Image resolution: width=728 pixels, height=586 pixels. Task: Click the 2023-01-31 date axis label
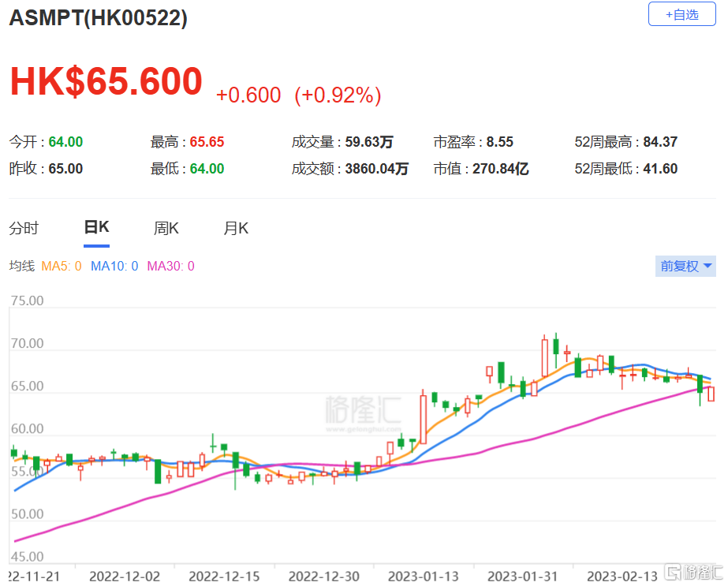click(x=523, y=577)
